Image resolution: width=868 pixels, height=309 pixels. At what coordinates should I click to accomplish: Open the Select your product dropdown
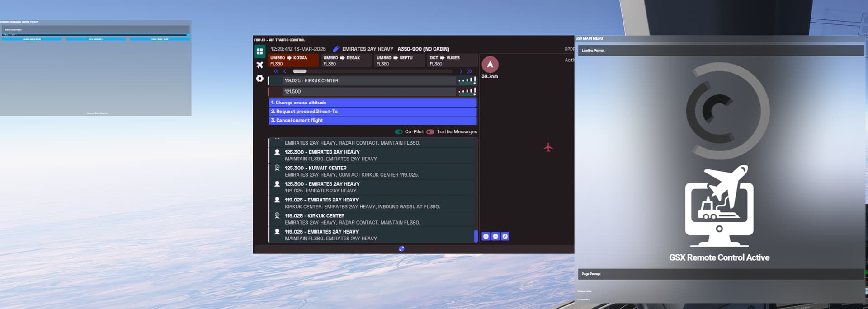pos(95,35)
